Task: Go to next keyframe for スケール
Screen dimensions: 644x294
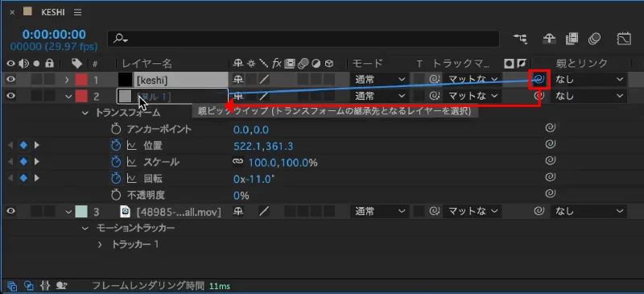Action: click(x=37, y=162)
